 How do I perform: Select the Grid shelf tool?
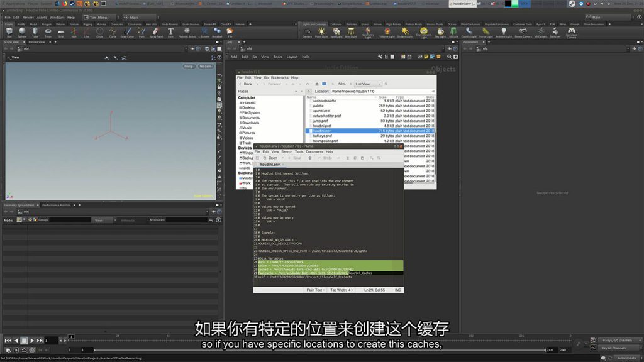[61, 32]
